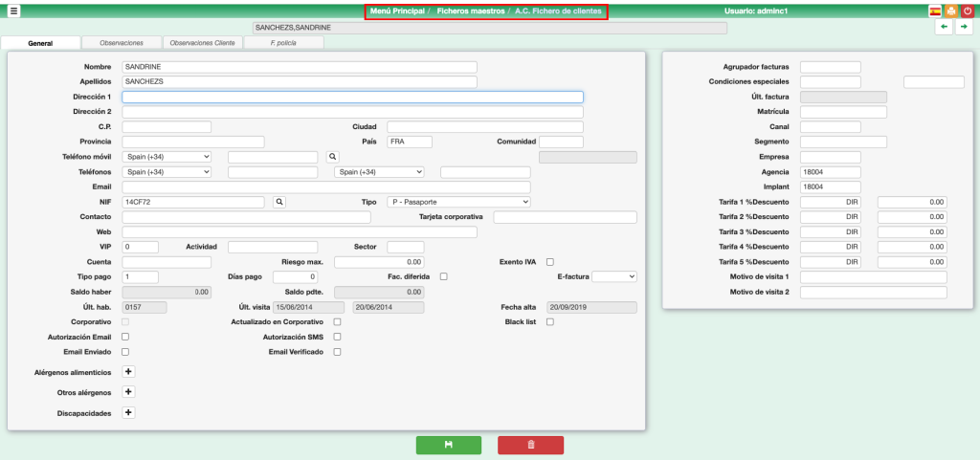The image size is (980, 460).
Task: Click search icon next to Teléfono móvil
Action: click(333, 157)
